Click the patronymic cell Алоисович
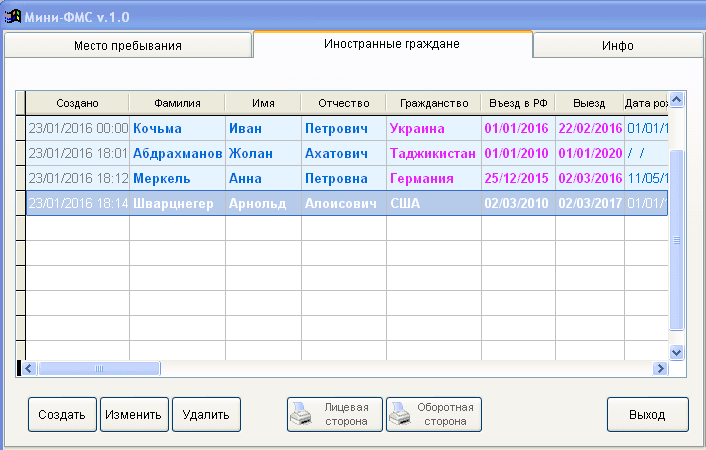Screen dimensions: 706x450 pos(344,203)
